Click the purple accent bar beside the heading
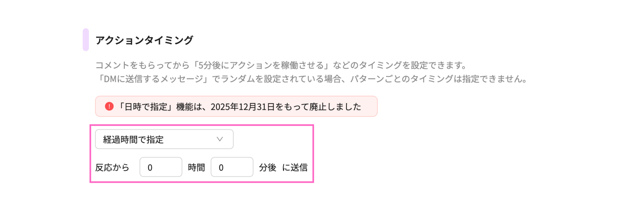The height and width of the screenshot is (215, 644). tap(86, 40)
